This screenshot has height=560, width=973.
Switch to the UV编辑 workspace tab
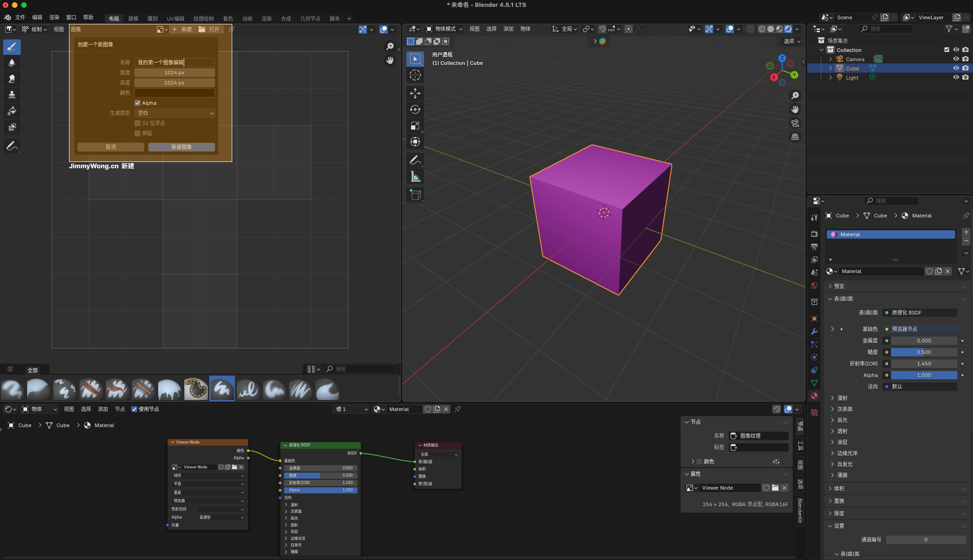[x=175, y=19]
